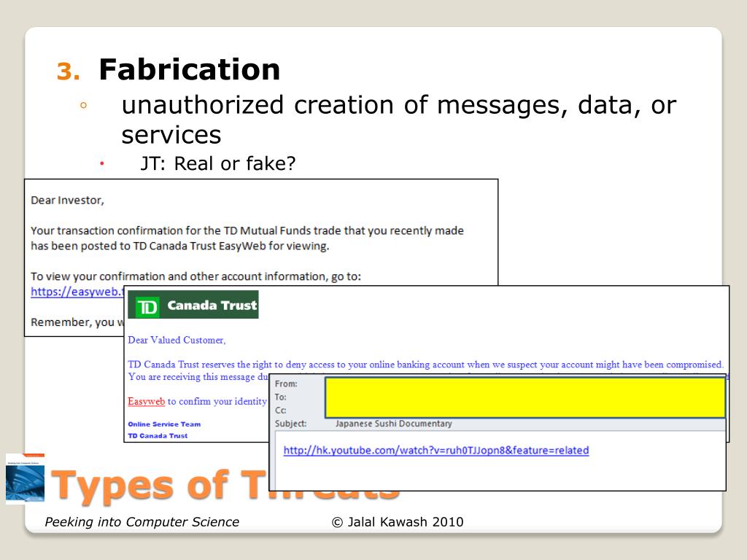Click the TD Canada Trust logo

(193, 305)
